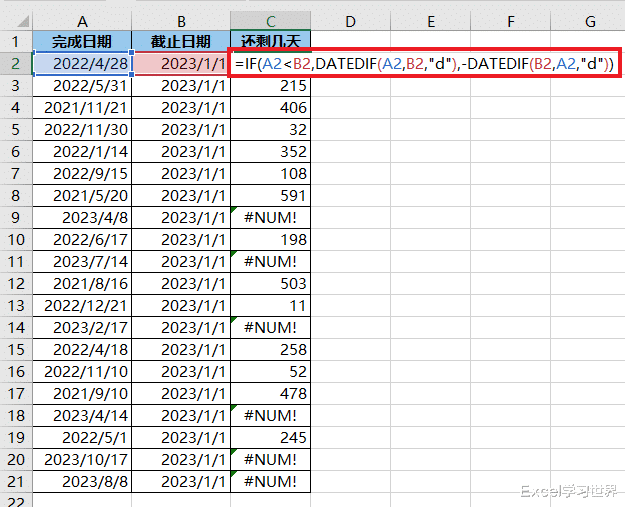Select #NUM! error in row 11
625x507 pixels.
tap(271, 261)
